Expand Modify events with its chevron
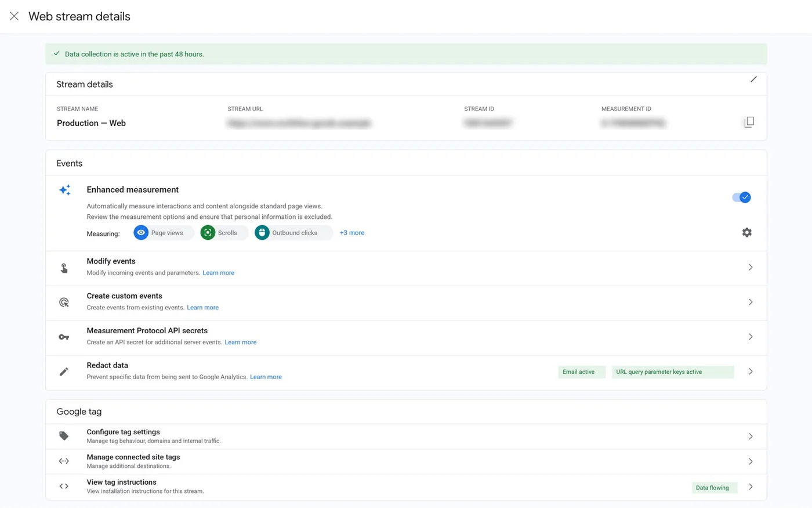This screenshot has width=812, height=508. point(751,267)
